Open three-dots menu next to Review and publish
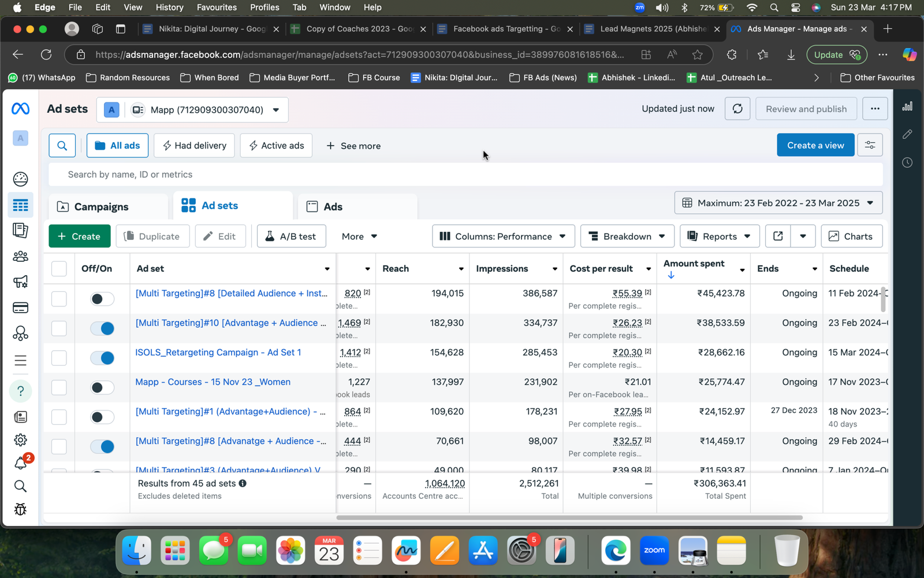This screenshot has height=578, width=924. click(x=875, y=109)
